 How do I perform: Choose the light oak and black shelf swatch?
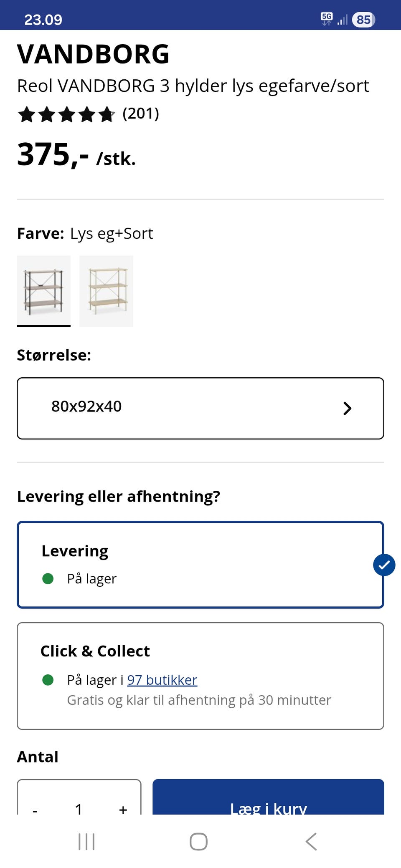(43, 291)
